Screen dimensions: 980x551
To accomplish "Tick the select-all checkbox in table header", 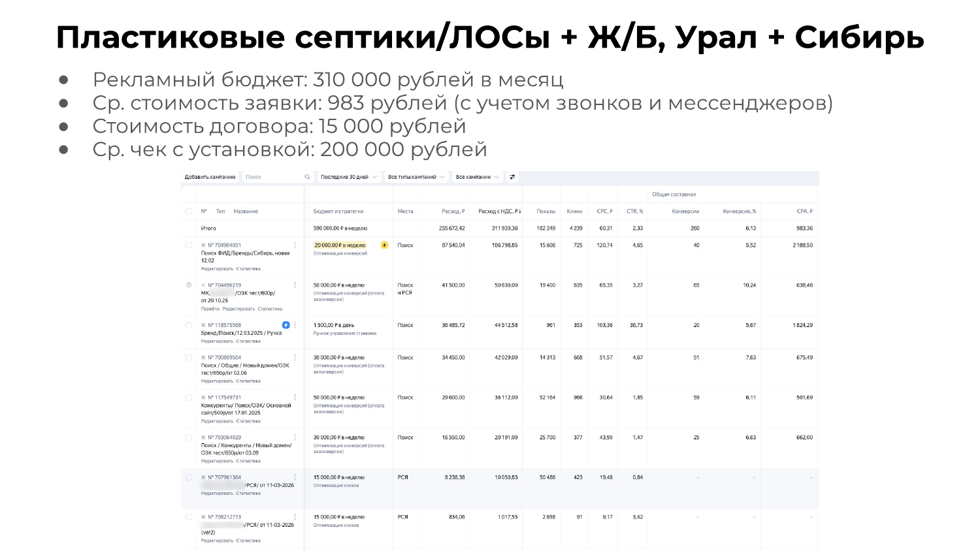I will tap(189, 212).
